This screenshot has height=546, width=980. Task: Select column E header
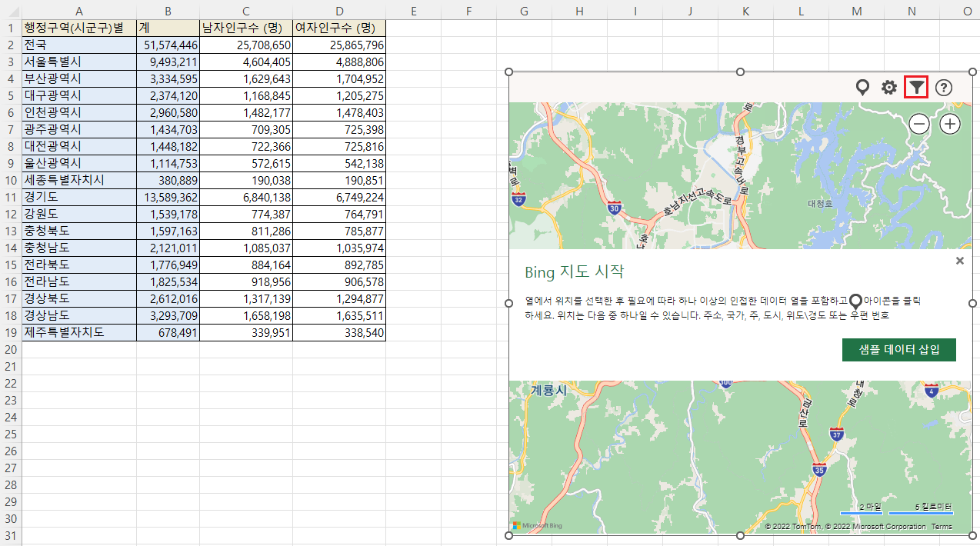coord(414,12)
